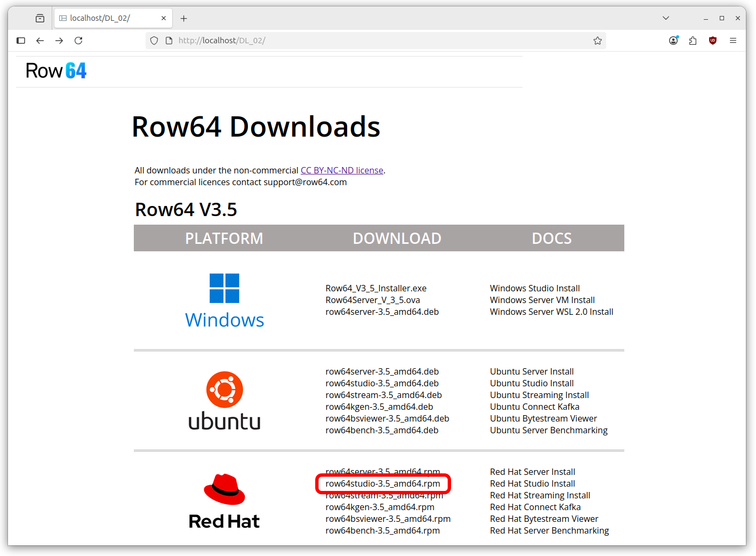Download row64stream-3.5_amd64.deb
Screen dimensions: 756x556
click(383, 395)
